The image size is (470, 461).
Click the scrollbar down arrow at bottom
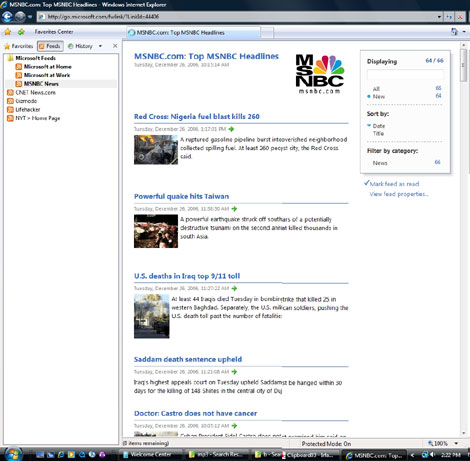[463, 433]
